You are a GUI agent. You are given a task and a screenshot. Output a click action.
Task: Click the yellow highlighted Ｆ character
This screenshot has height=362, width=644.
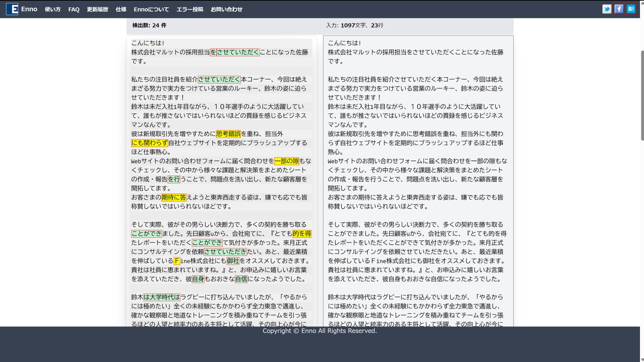pos(177,261)
